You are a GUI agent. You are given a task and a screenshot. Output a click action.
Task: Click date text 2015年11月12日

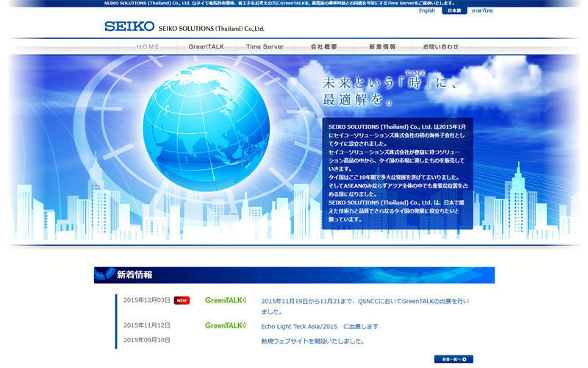(x=146, y=325)
